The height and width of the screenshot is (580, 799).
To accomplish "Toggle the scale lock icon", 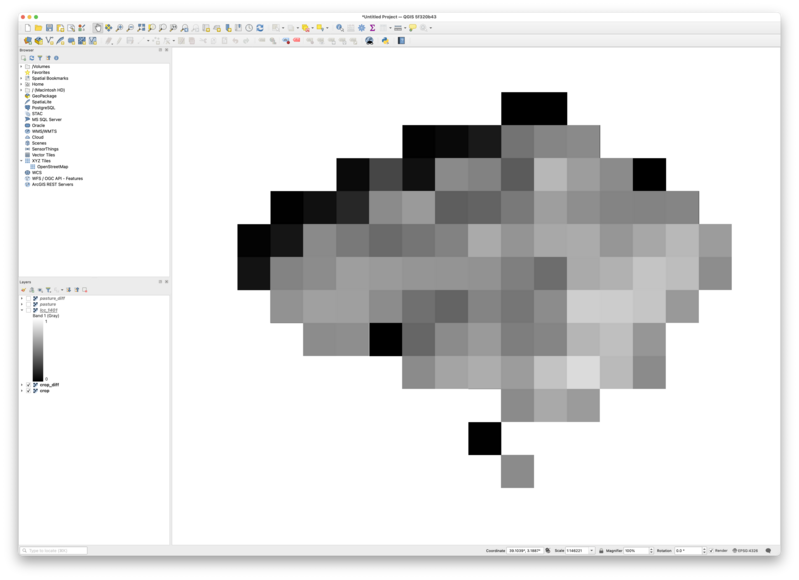I will click(x=601, y=550).
